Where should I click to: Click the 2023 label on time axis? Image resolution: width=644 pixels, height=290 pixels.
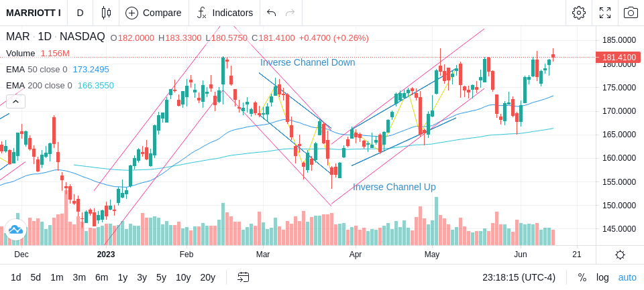pyautogui.click(x=106, y=255)
